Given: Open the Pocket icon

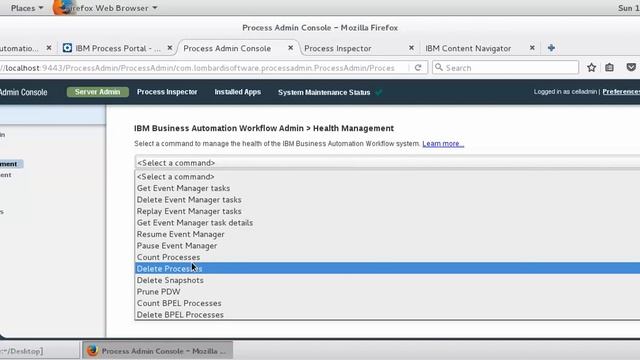Looking at the screenshot, I should point(631,67).
